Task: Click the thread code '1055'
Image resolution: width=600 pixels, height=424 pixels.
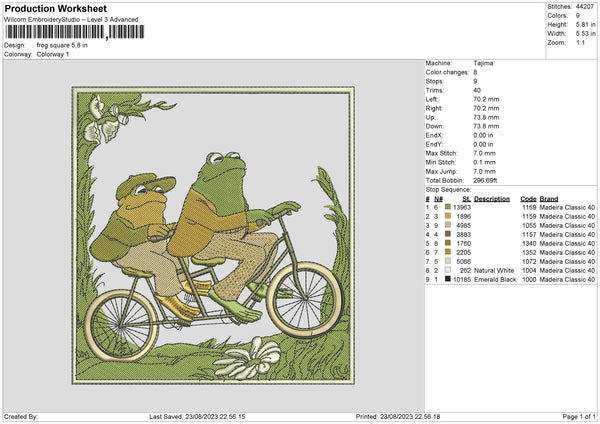Action: point(529,226)
